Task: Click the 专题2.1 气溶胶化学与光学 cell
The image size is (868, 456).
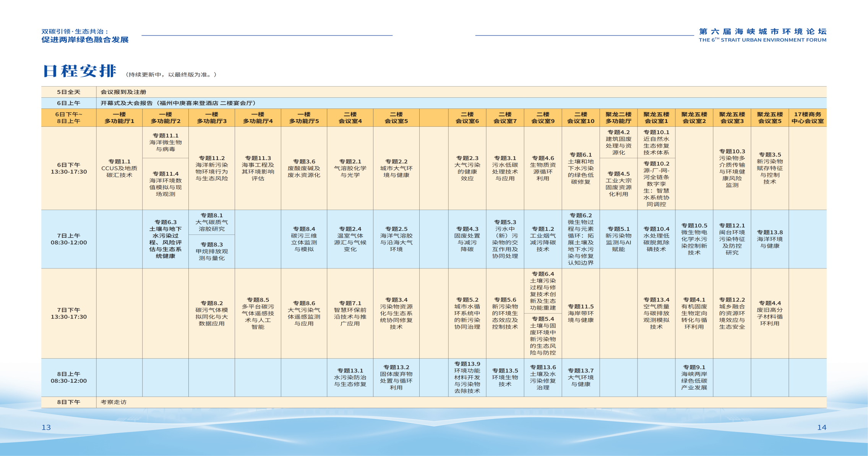Action: coord(350,168)
